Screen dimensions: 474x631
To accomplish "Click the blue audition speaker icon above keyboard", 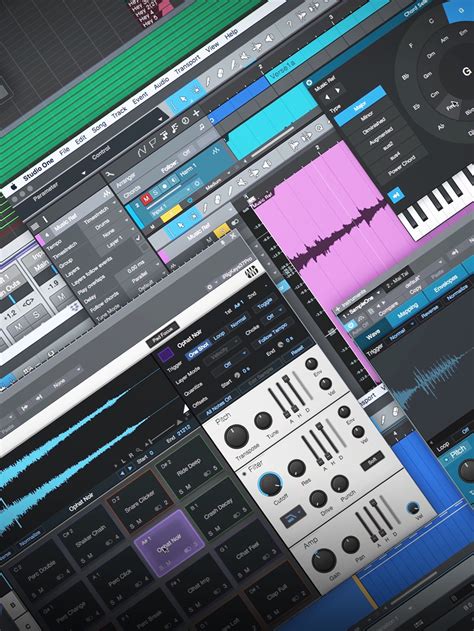I will tap(396, 196).
